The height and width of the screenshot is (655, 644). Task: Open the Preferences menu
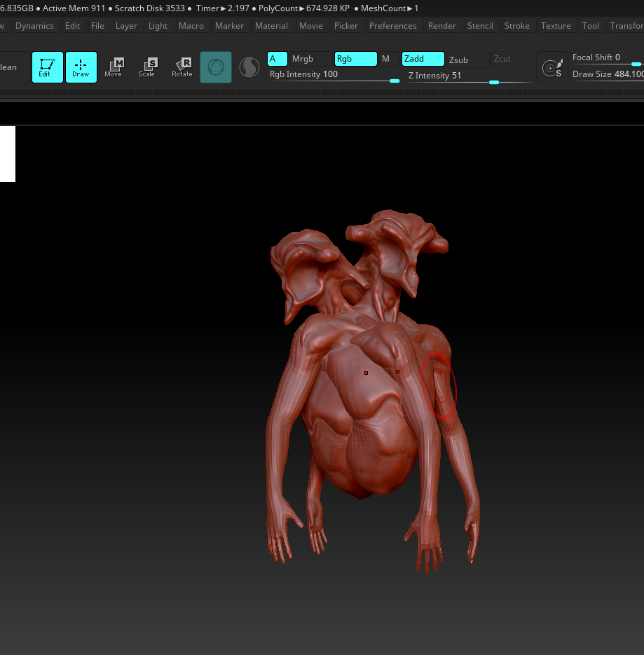point(392,26)
